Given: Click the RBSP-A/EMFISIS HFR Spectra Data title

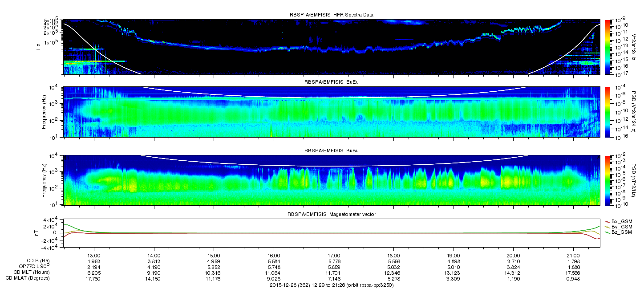Looking at the screenshot, I should [x=332, y=15].
